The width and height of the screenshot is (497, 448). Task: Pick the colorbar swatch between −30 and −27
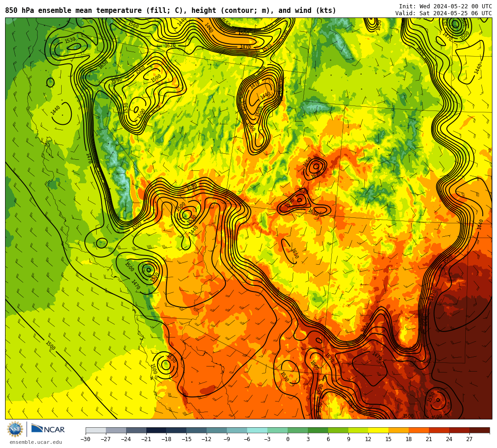click(x=96, y=430)
